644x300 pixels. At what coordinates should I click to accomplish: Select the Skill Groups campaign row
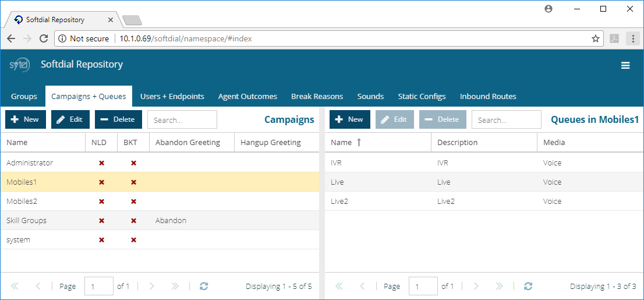tap(160, 221)
